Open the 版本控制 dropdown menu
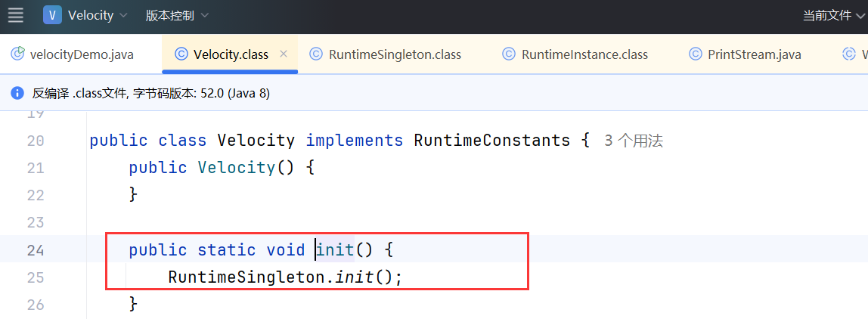 (x=177, y=15)
